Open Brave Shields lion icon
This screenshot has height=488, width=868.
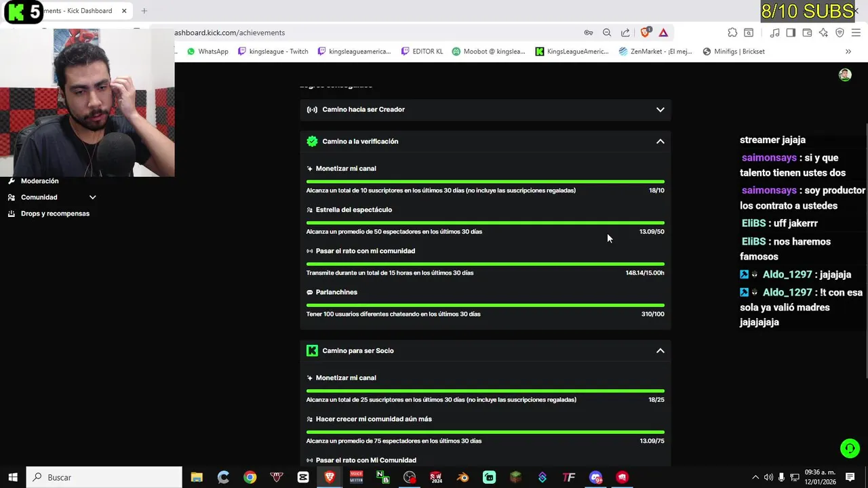pos(645,32)
